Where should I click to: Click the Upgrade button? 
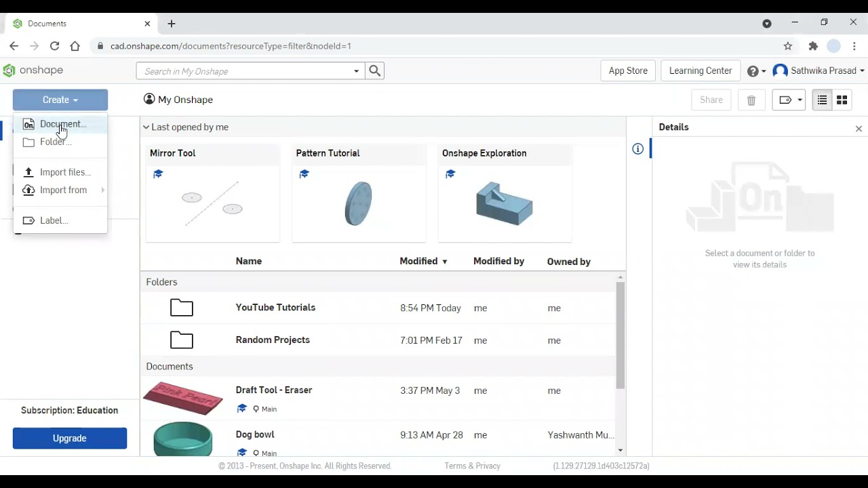click(70, 439)
